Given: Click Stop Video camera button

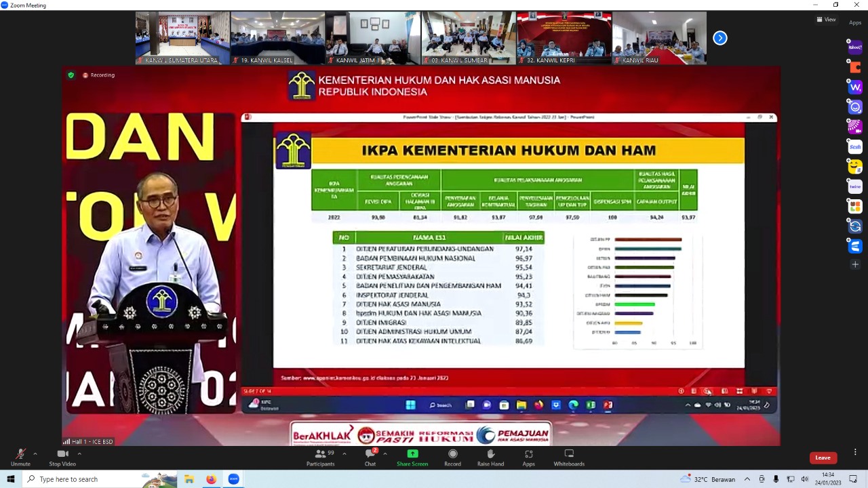Looking at the screenshot, I should pyautogui.click(x=62, y=454).
